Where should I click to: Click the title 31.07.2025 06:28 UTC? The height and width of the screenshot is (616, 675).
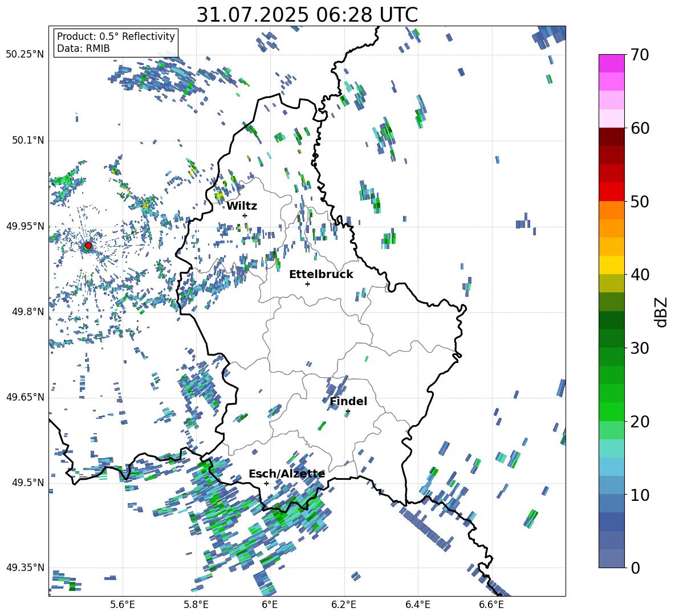point(307,15)
